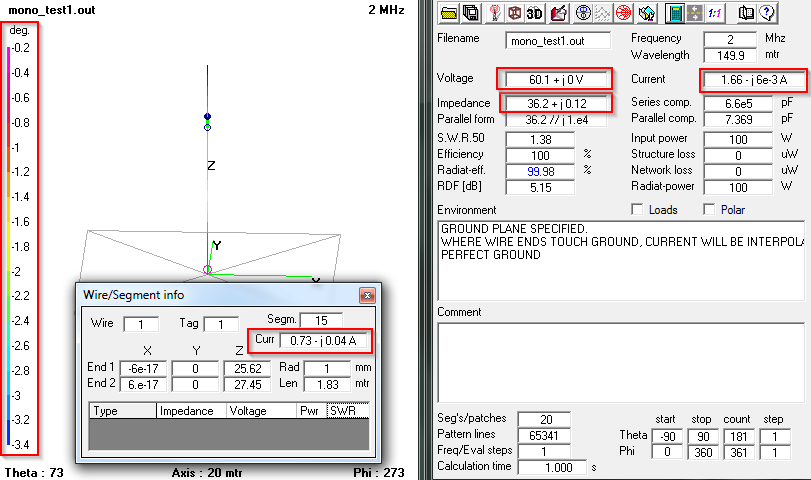Click the Parallel form field
The width and height of the screenshot is (811, 480).
(557, 119)
